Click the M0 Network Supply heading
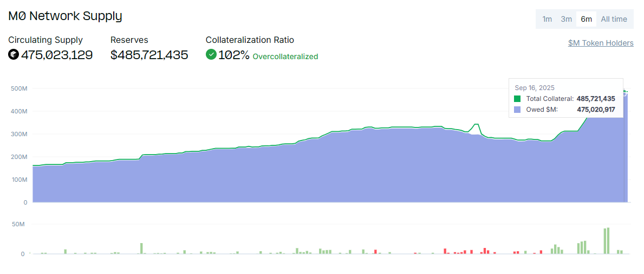This screenshot has width=644, height=274. click(x=65, y=16)
